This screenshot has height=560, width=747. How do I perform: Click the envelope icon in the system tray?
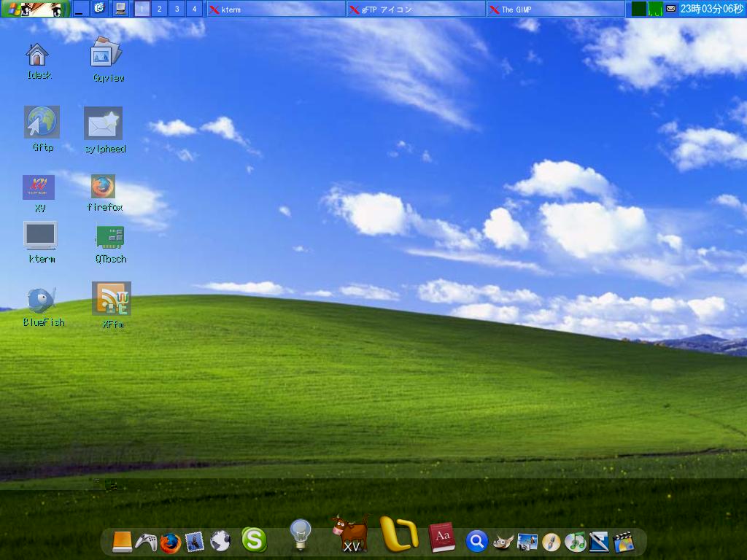click(x=670, y=9)
